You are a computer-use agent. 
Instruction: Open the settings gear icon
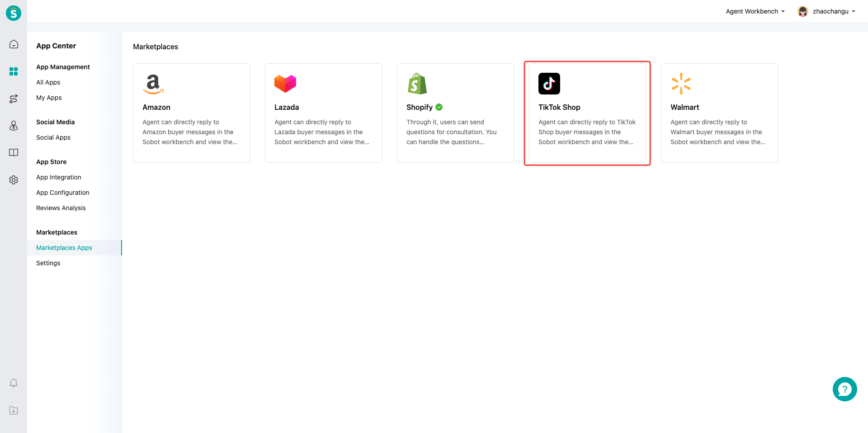pos(14,180)
